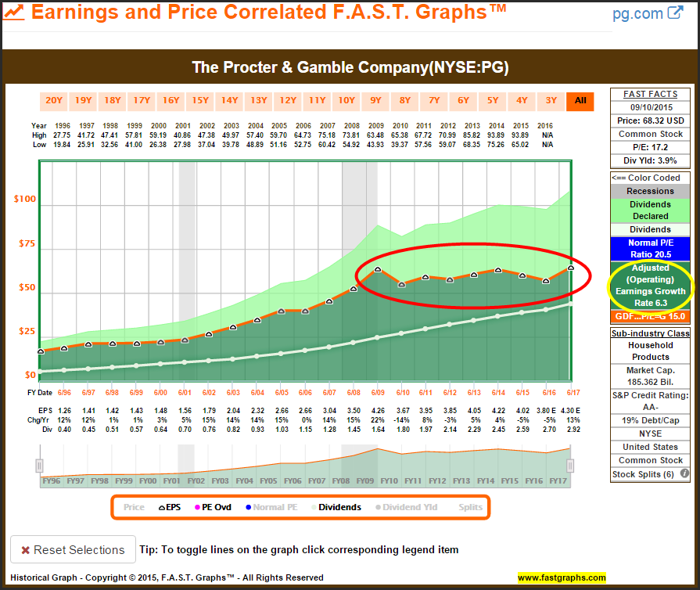Click the EPS data point at 6/09

377,269
